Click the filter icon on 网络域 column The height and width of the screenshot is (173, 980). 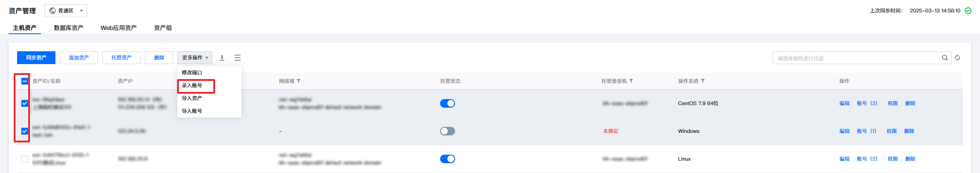tap(299, 81)
